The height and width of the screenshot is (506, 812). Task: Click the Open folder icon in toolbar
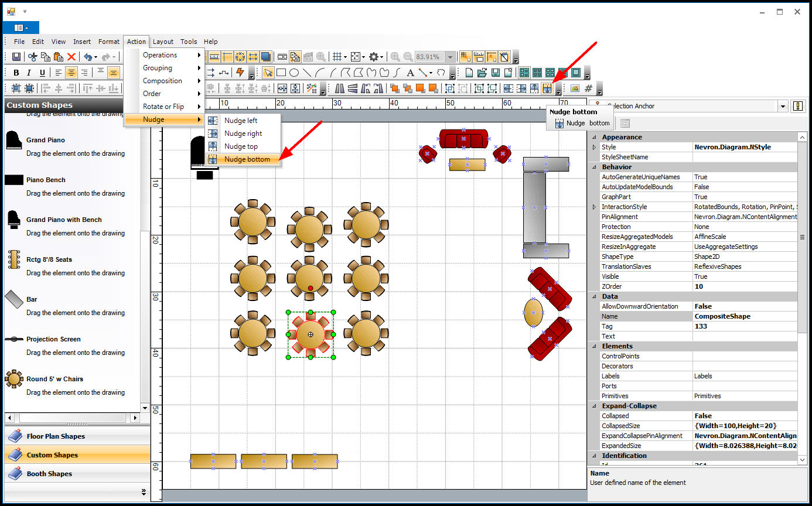tap(482, 73)
